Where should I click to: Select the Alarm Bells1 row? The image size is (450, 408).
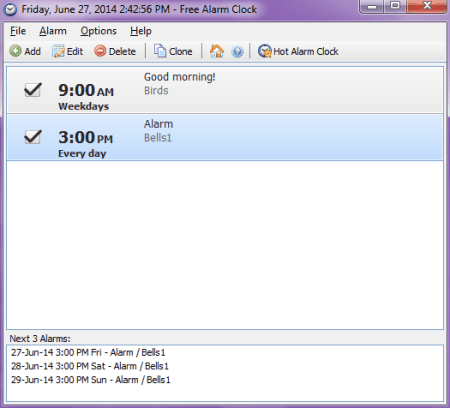(225, 137)
